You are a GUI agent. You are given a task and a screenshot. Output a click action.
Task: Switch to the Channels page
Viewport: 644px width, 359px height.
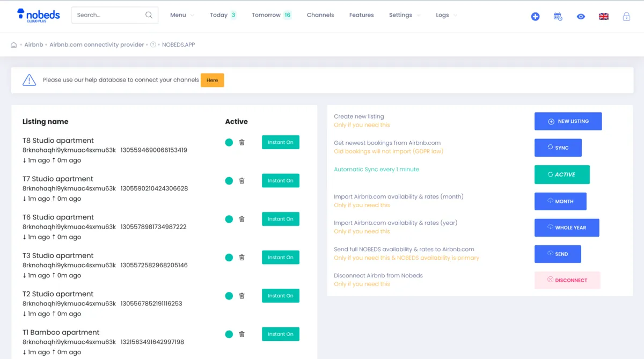tap(320, 15)
